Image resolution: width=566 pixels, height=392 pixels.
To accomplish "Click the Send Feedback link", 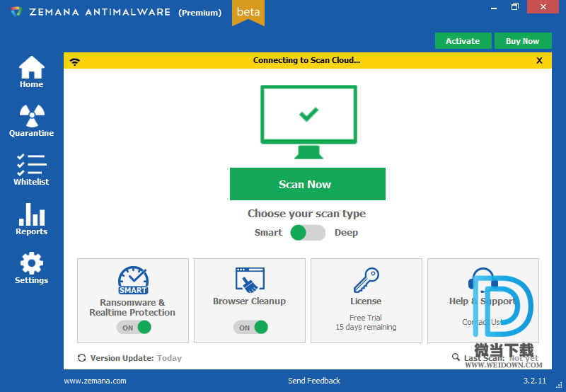I will (x=314, y=381).
